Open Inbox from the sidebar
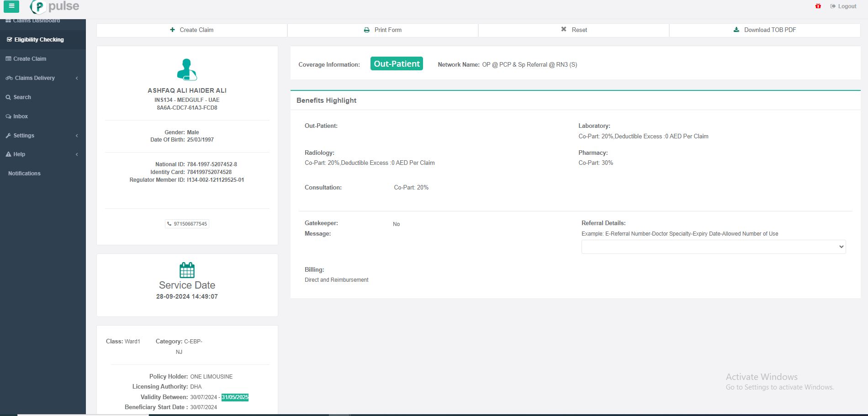The width and height of the screenshot is (868, 416). pos(20,116)
